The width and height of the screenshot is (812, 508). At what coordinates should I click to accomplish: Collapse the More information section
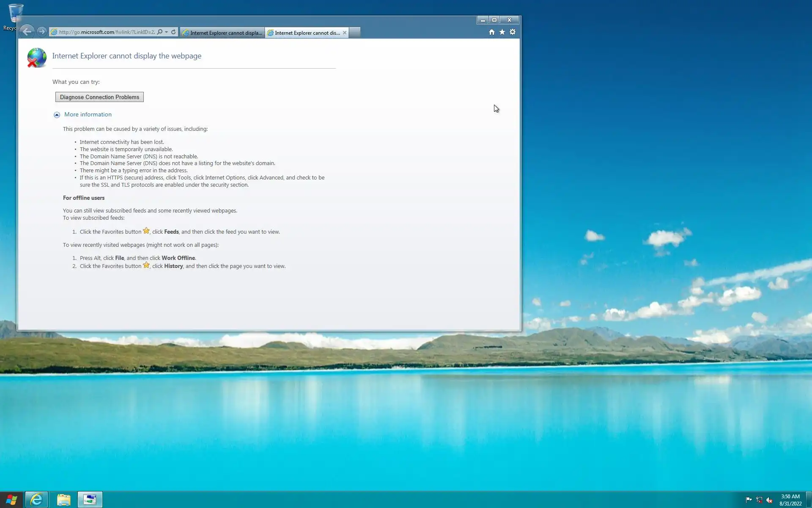pos(57,115)
